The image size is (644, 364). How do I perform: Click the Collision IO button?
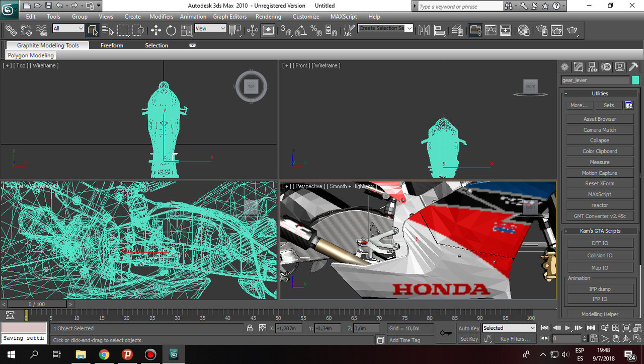point(600,255)
